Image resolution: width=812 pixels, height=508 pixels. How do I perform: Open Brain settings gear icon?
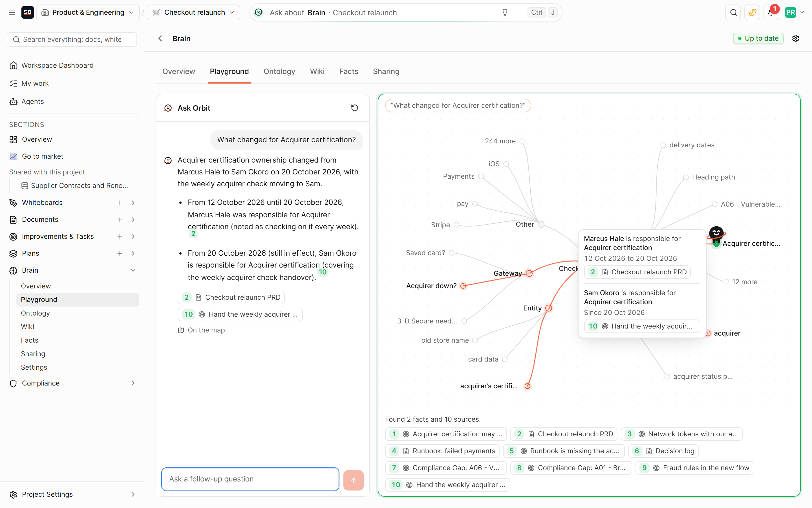pos(796,38)
